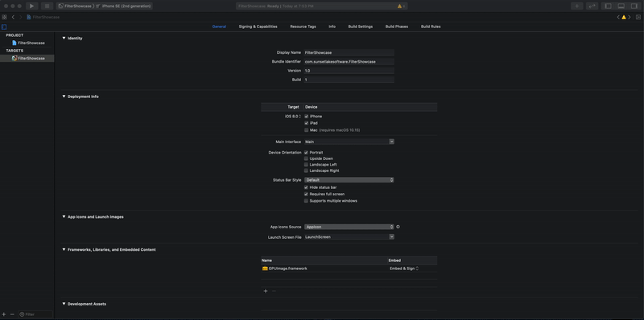Click yellow warning icon between issue chevrons
The width and height of the screenshot is (644, 320).
(623, 17)
